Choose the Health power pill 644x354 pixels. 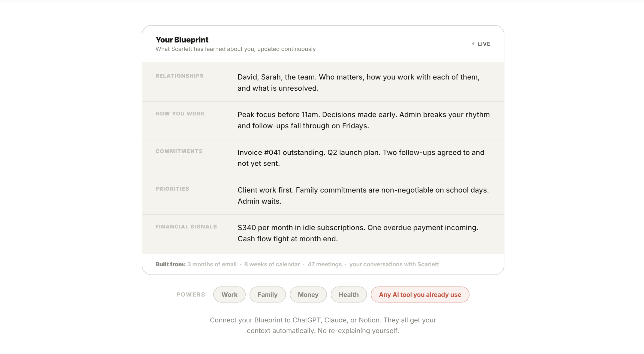click(348, 294)
